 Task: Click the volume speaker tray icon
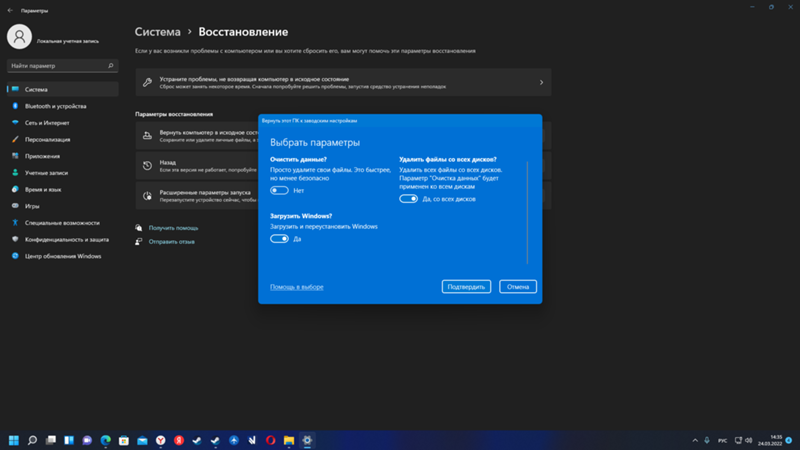tap(749, 440)
